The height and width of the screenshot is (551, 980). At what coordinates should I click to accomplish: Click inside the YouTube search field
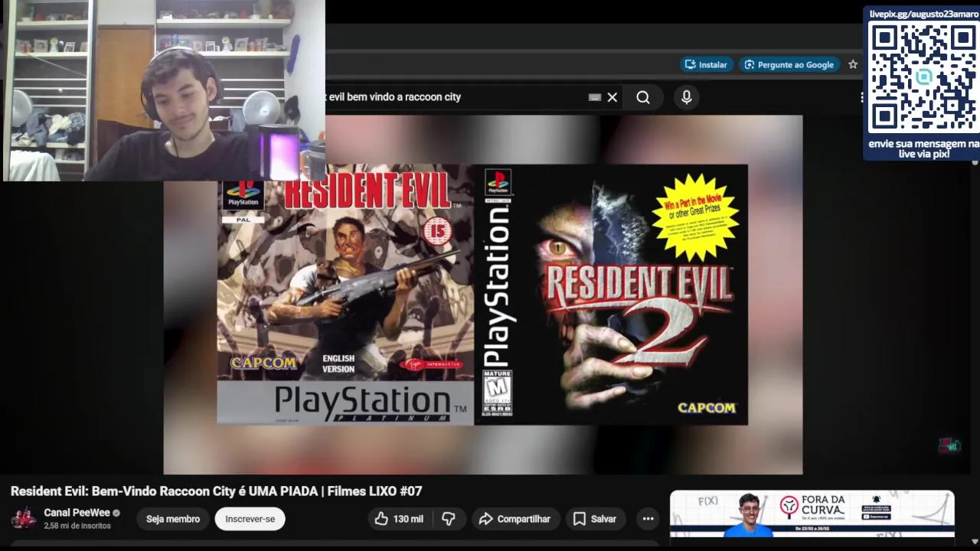point(456,97)
